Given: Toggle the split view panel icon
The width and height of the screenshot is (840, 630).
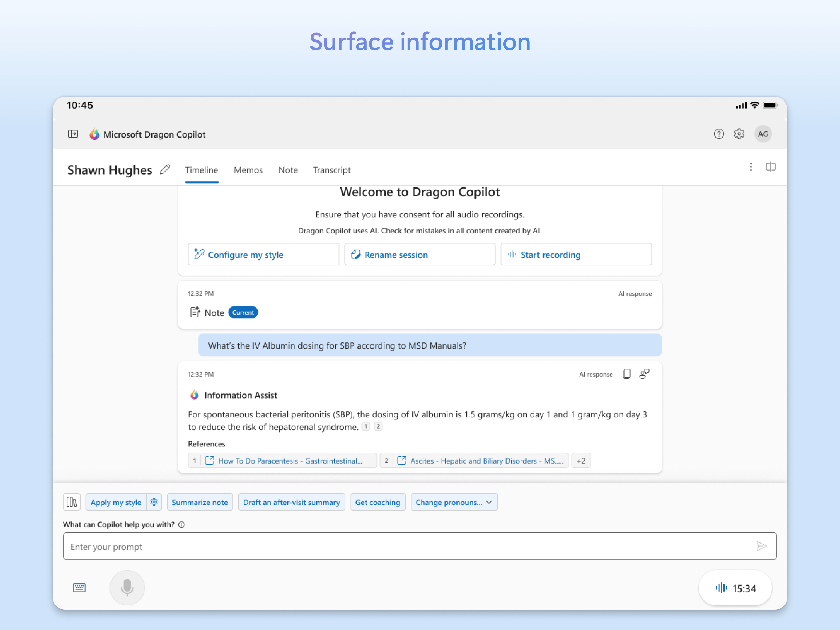Looking at the screenshot, I should point(770,167).
